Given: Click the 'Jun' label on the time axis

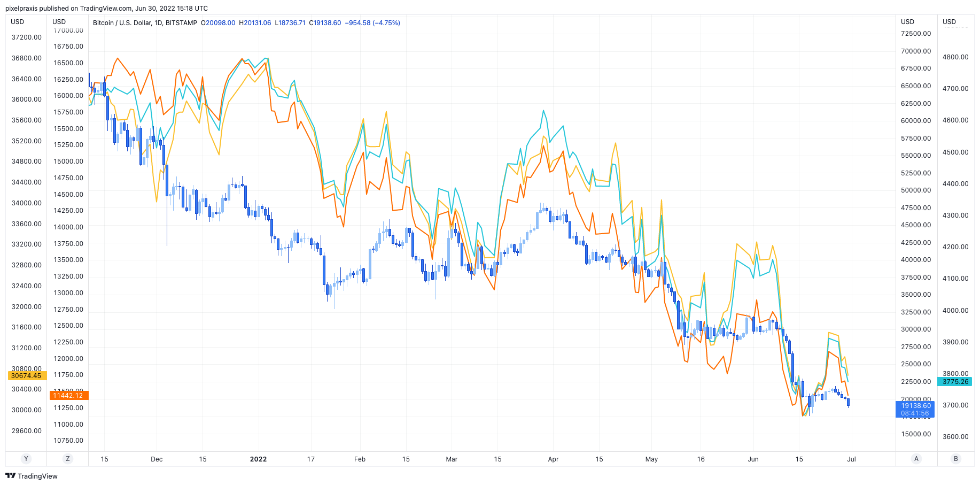Looking at the screenshot, I should click(x=753, y=459).
